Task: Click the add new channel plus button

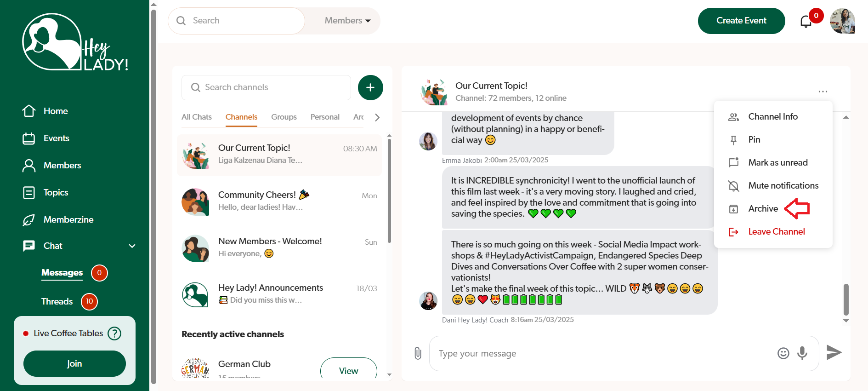Action: pos(370,87)
